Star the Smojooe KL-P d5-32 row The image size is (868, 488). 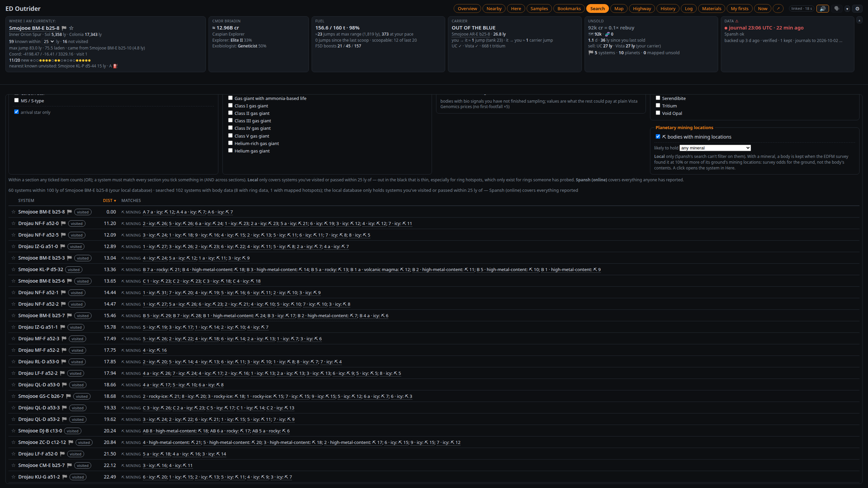point(14,269)
